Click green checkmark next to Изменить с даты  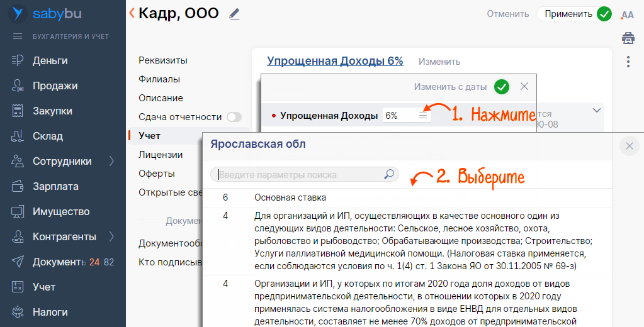(x=502, y=87)
